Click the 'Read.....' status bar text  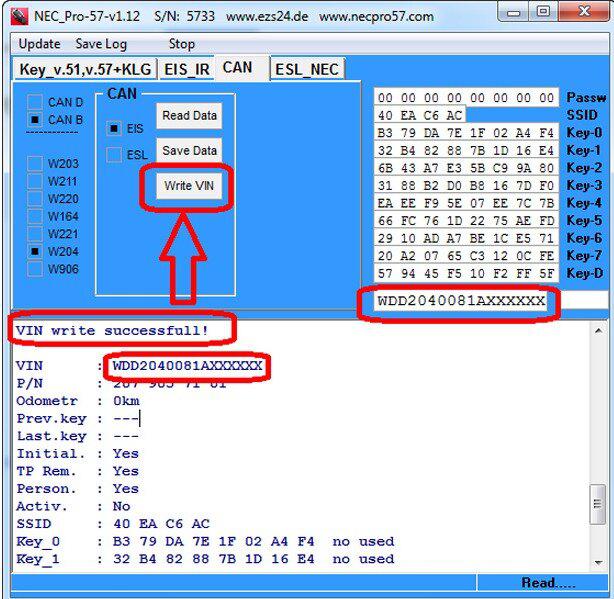(x=548, y=583)
